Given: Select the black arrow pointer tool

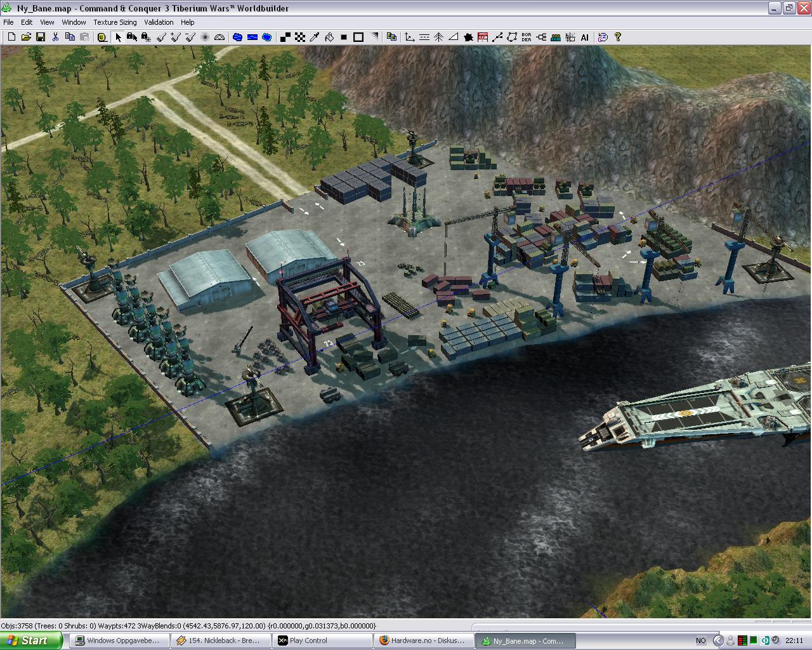Looking at the screenshot, I should (x=117, y=37).
